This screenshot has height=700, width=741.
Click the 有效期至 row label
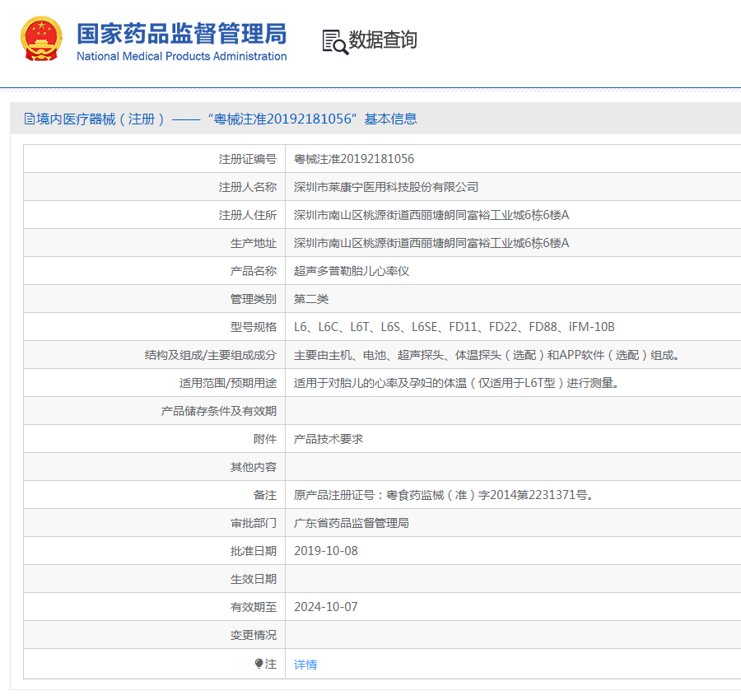pyautogui.click(x=254, y=607)
